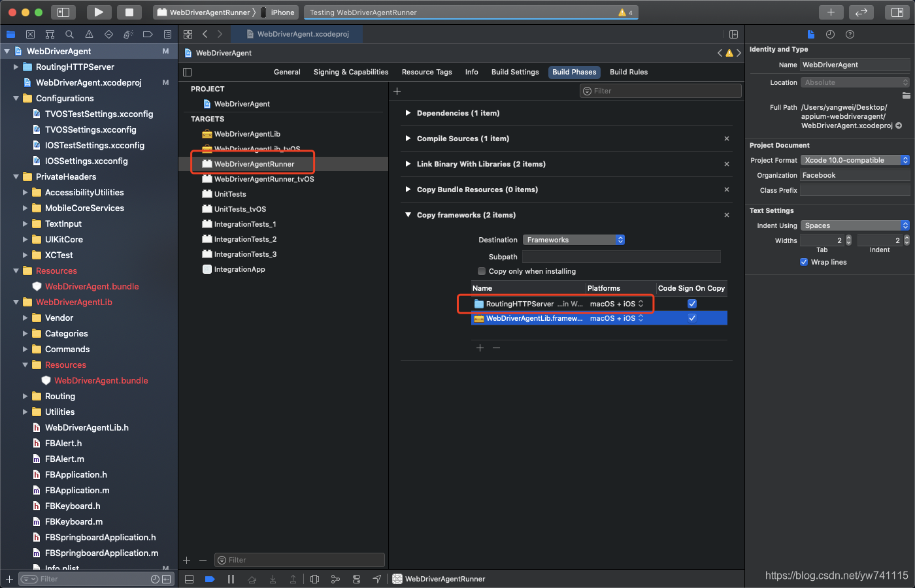Open the Indent Using dropdown

coord(855,225)
